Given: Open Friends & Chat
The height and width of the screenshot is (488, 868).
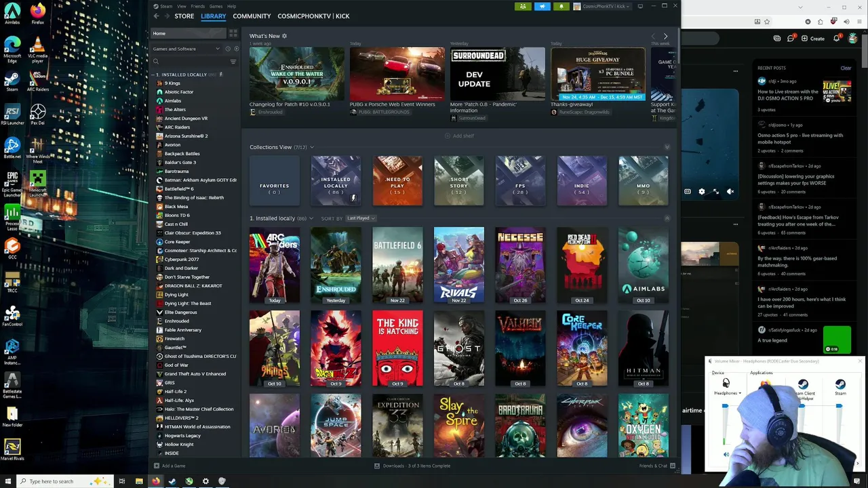Looking at the screenshot, I should (x=657, y=466).
